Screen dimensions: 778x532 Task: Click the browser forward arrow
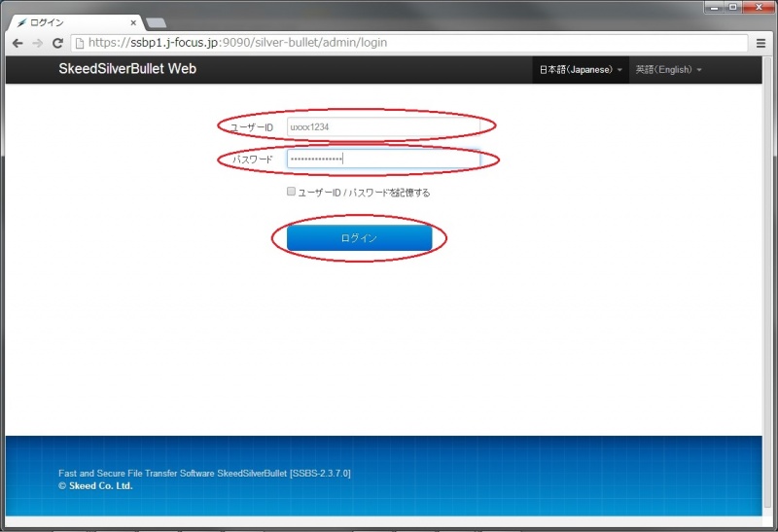click(x=37, y=43)
